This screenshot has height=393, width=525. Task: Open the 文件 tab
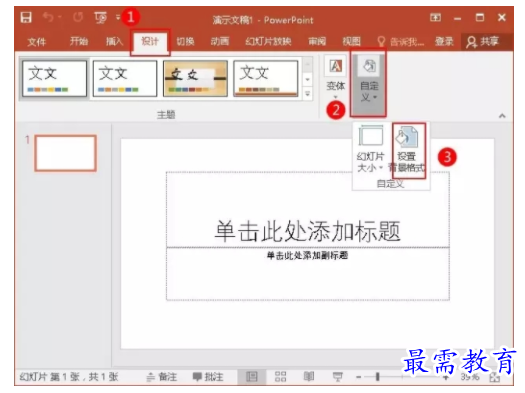pyautogui.click(x=36, y=42)
